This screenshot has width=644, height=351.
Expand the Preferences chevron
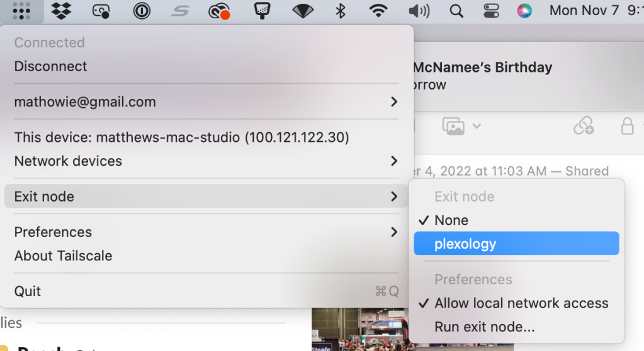point(394,232)
